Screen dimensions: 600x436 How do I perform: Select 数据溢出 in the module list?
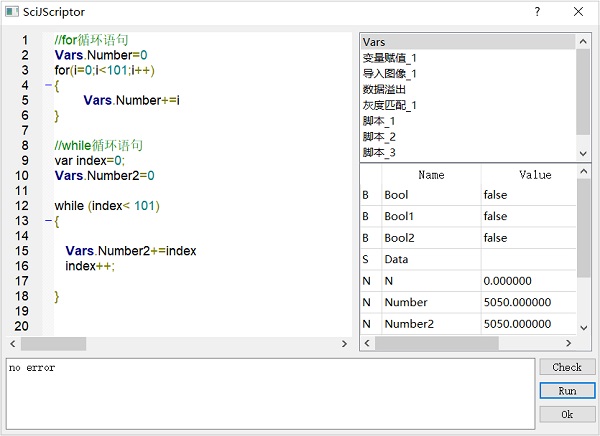click(468, 89)
